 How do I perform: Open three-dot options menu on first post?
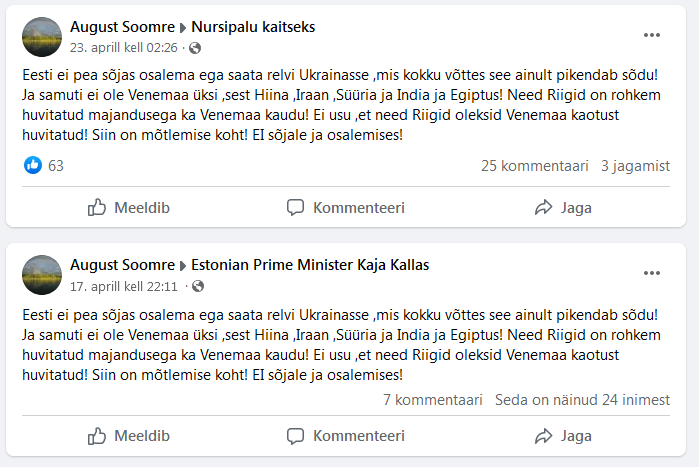(x=652, y=35)
